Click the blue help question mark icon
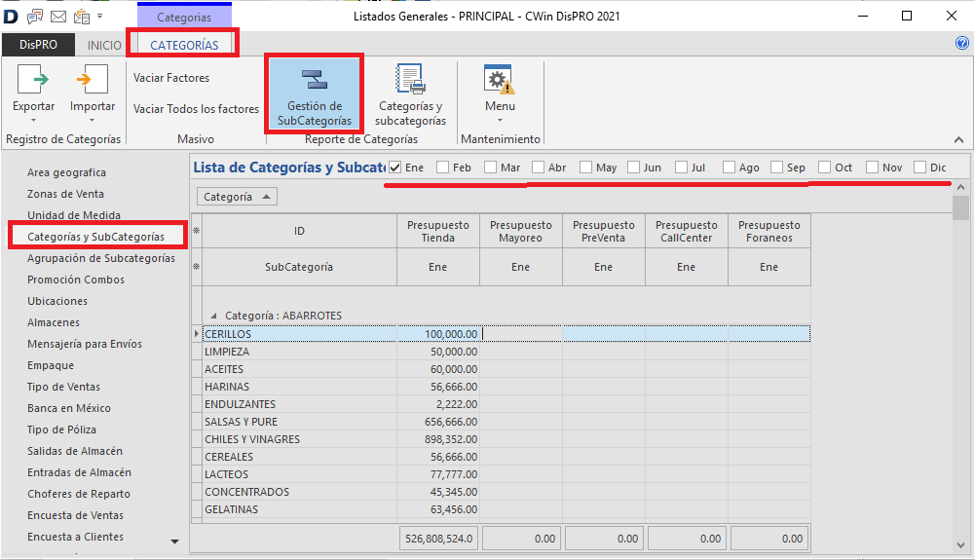The image size is (975, 560). (962, 44)
